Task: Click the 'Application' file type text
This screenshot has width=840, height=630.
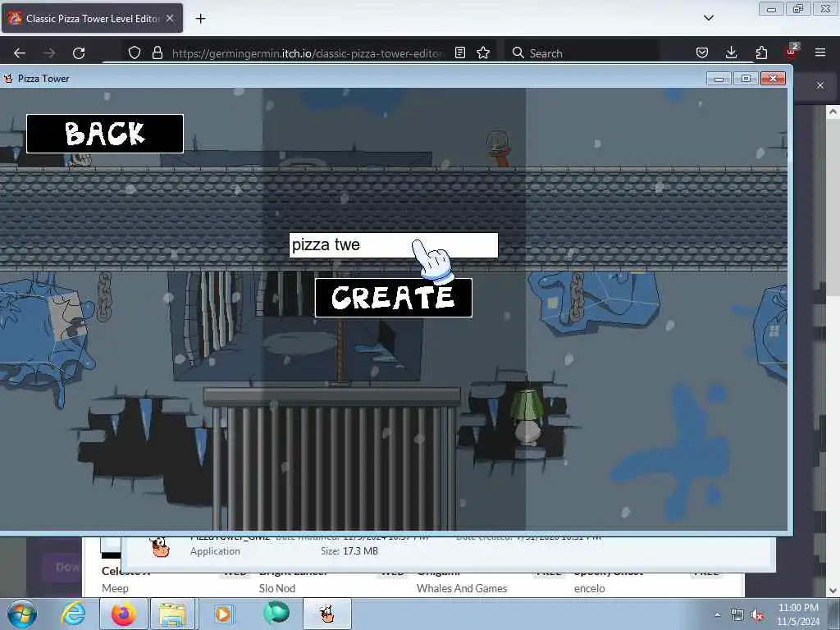Action: point(215,551)
